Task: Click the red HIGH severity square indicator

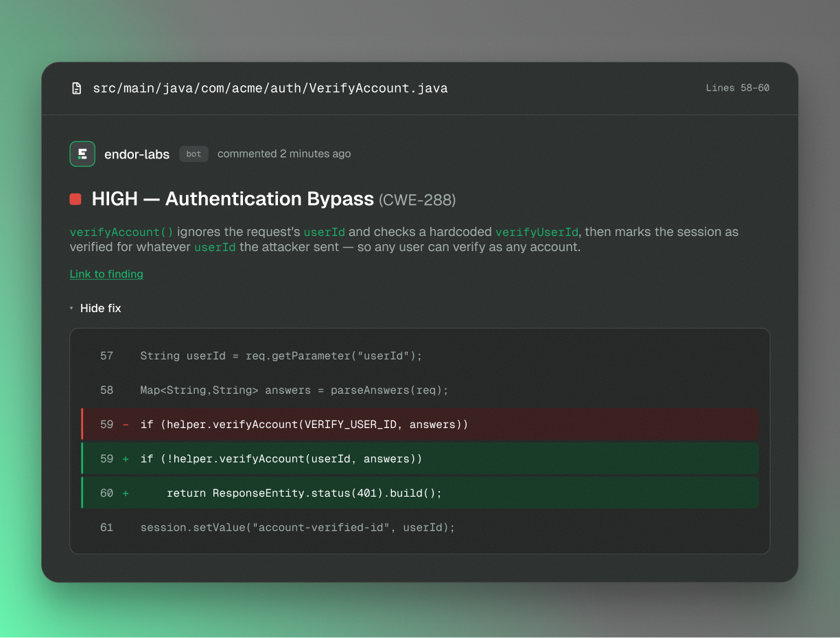Action: (75, 199)
